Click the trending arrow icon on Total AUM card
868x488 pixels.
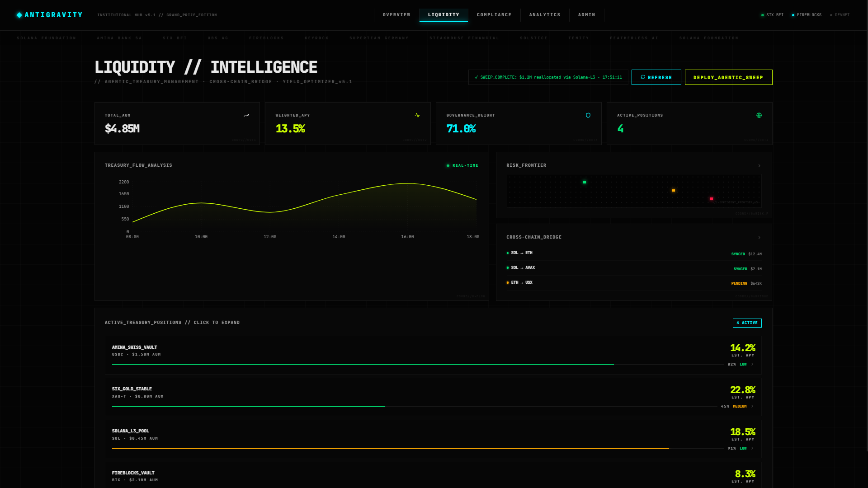coord(246,116)
